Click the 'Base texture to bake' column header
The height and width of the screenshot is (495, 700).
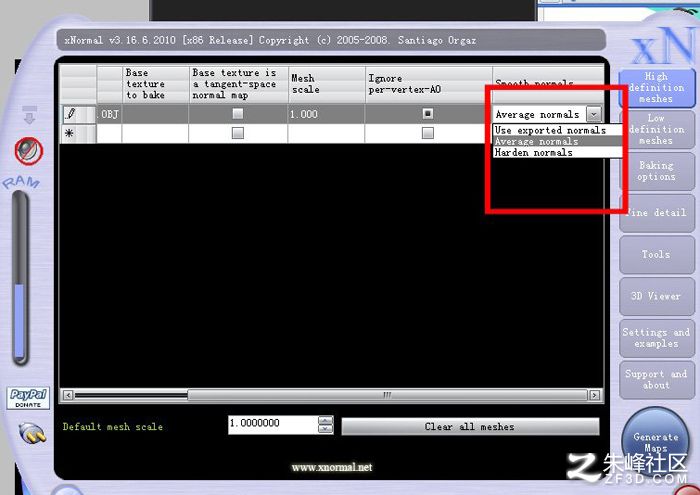point(155,84)
